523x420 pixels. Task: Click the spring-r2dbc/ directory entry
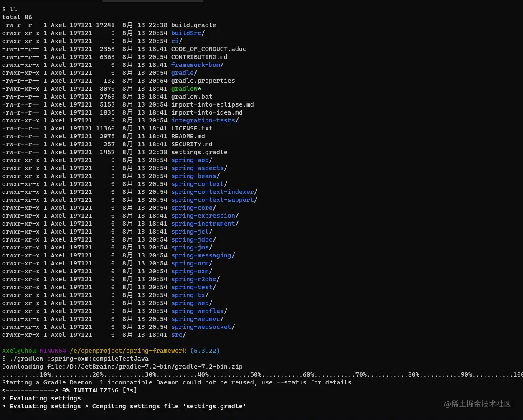coord(195,279)
